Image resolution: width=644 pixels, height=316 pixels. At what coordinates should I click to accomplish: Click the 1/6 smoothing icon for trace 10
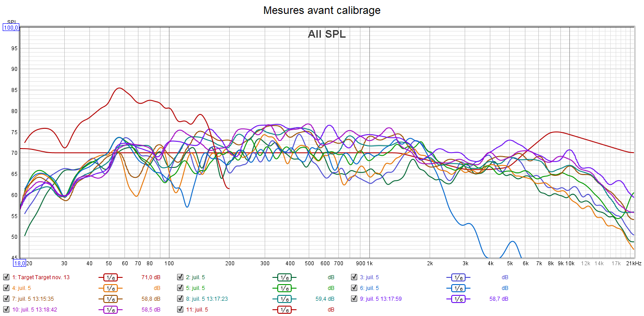(x=111, y=310)
